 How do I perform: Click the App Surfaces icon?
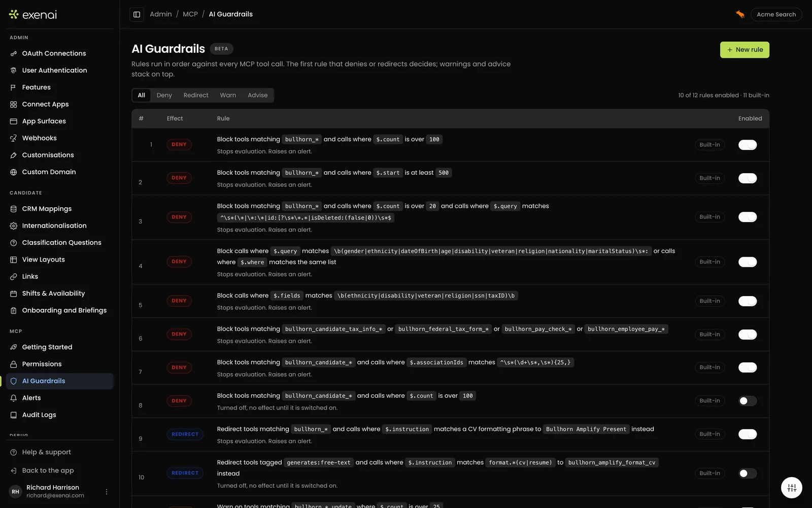[14, 121]
